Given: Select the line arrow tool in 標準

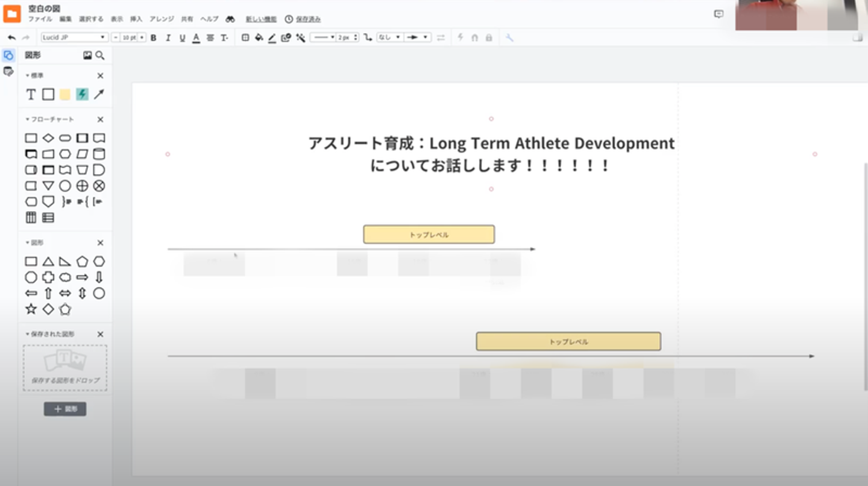Looking at the screenshot, I should [x=99, y=94].
